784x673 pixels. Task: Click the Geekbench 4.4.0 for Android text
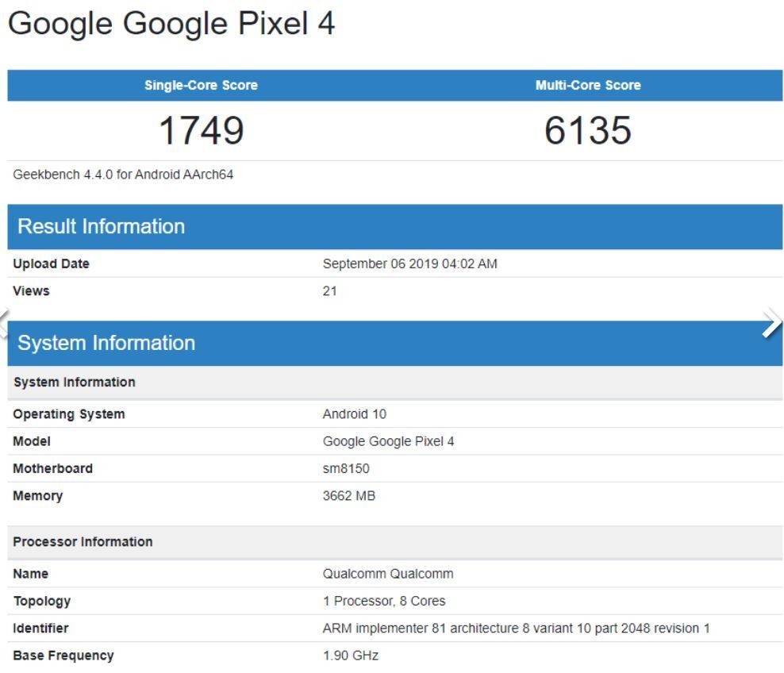(x=123, y=175)
